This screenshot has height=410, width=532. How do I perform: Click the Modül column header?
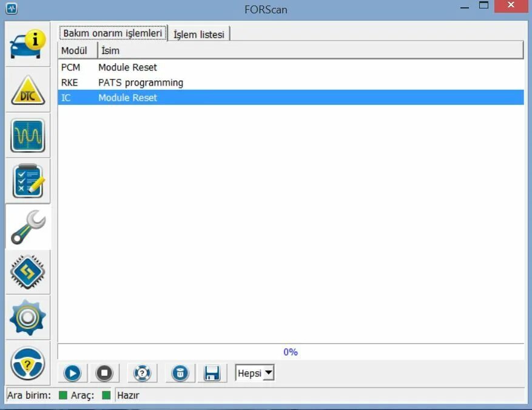[78, 50]
